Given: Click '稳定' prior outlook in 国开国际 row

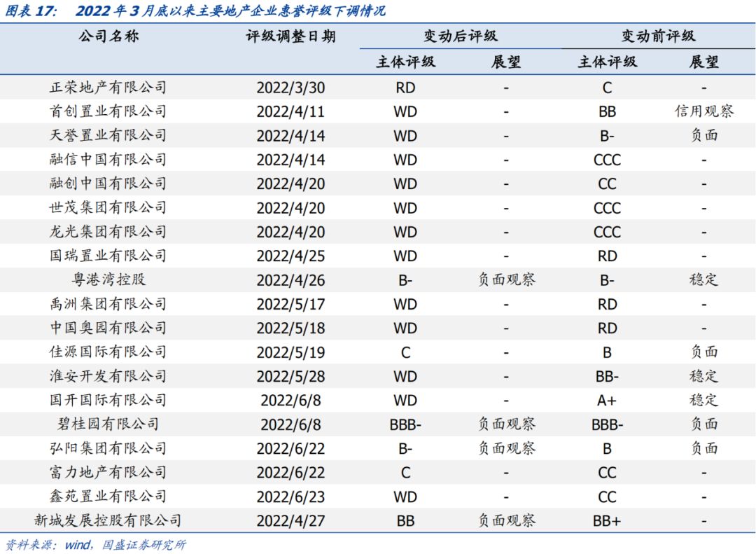Looking at the screenshot, I should click(x=704, y=400).
